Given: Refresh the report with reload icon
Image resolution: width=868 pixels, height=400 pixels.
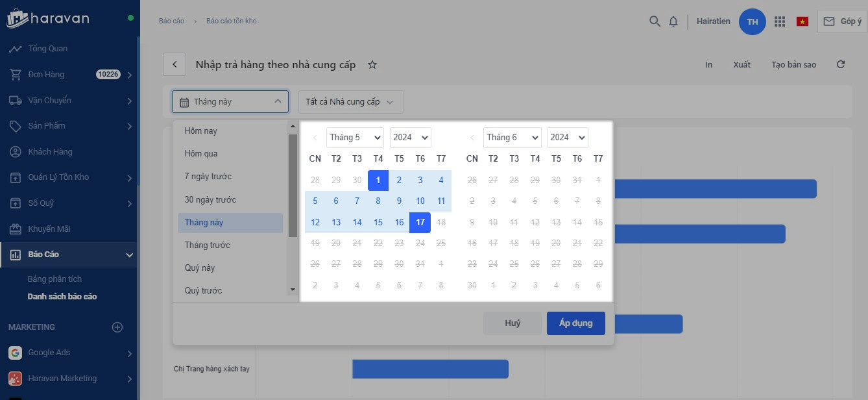Looking at the screenshot, I should pyautogui.click(x=841, y=65).
